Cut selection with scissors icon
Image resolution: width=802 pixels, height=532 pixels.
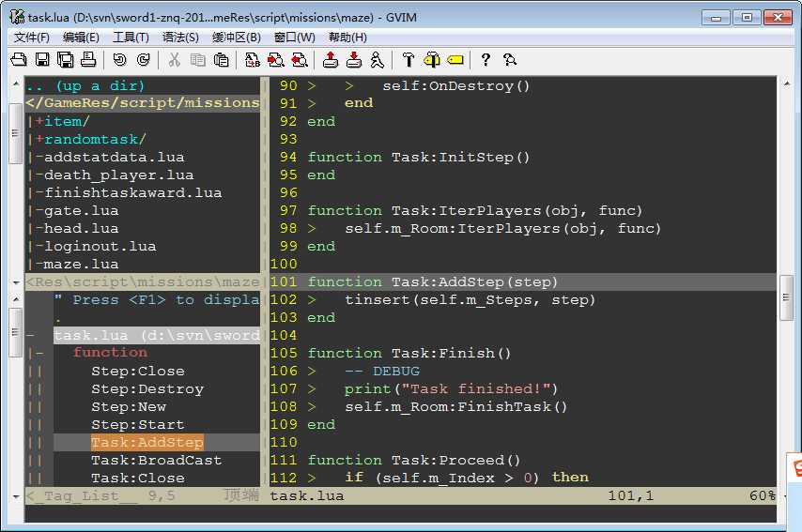(175, 60)
